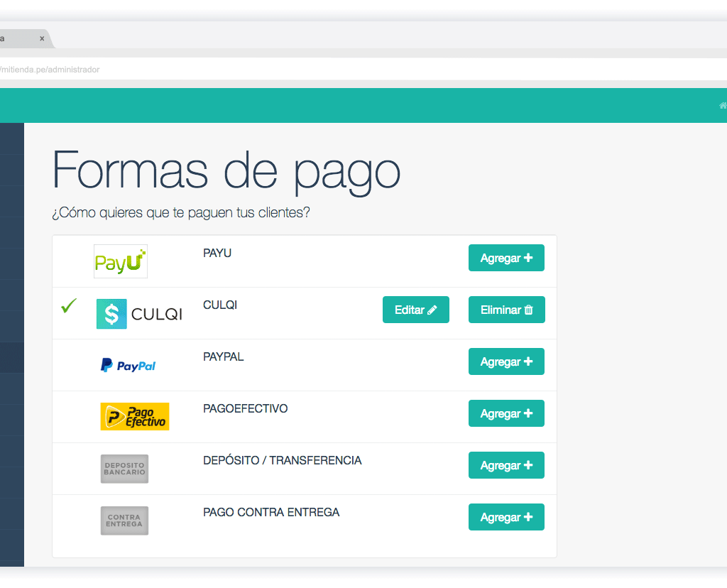The height and width of the screenshot is (588, 727).
Task: Click the PagoEfectivo yellow logo
Action: tap(135, 416)
